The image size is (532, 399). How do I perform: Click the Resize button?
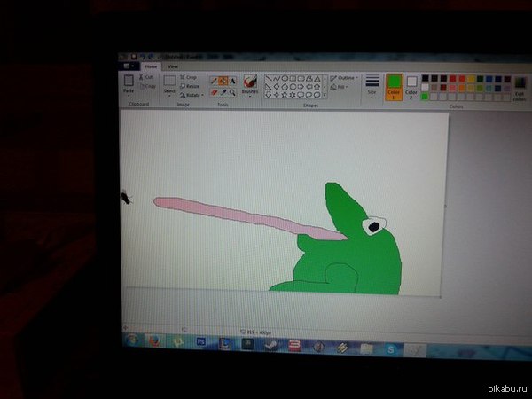pos(190,86)
